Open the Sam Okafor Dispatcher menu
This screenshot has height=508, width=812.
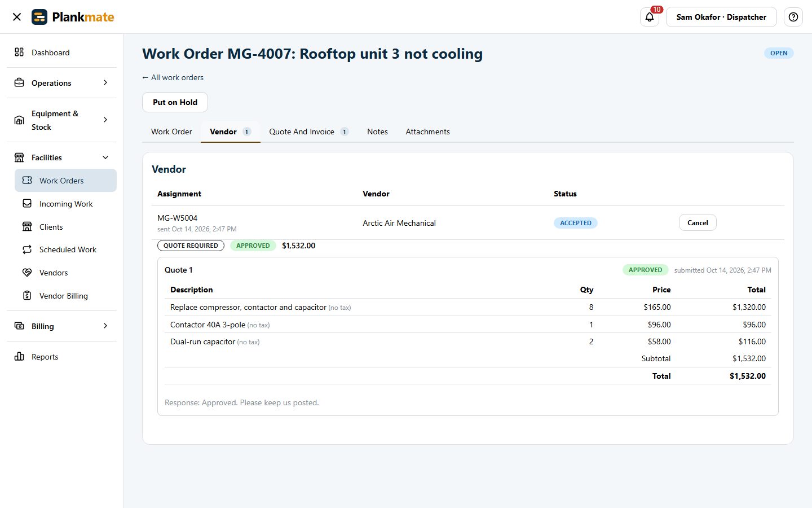pyautogui.click(x=721, y=17)
